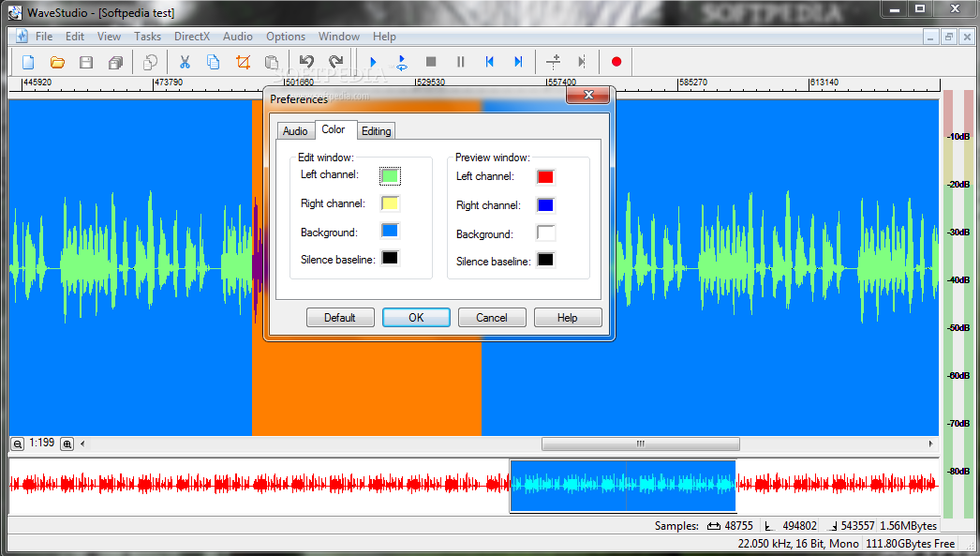Start playback with the Play button

(373, 62)
